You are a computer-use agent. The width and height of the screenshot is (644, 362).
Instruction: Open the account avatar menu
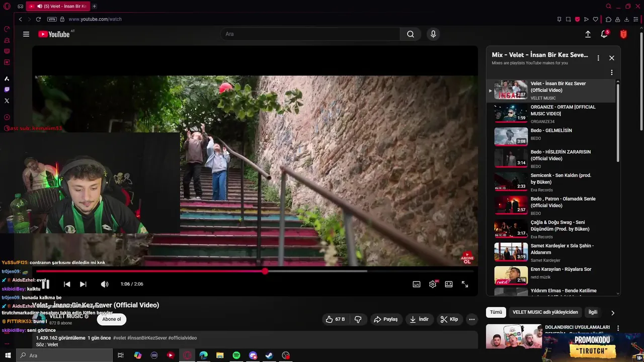(623, 34)
